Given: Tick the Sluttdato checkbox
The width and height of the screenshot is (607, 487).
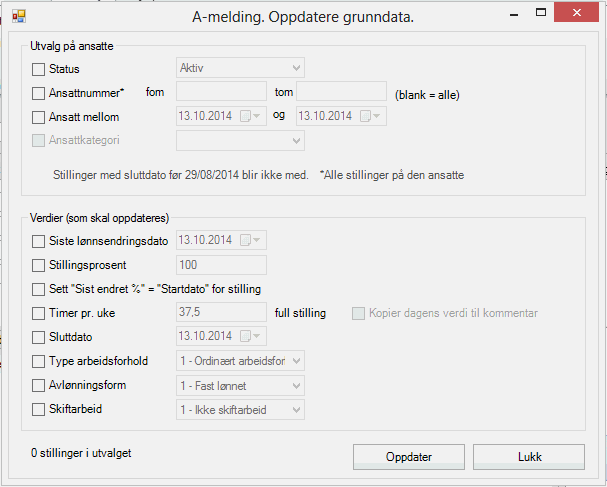Looking at the screenshot, I should [x=39, y=336].
